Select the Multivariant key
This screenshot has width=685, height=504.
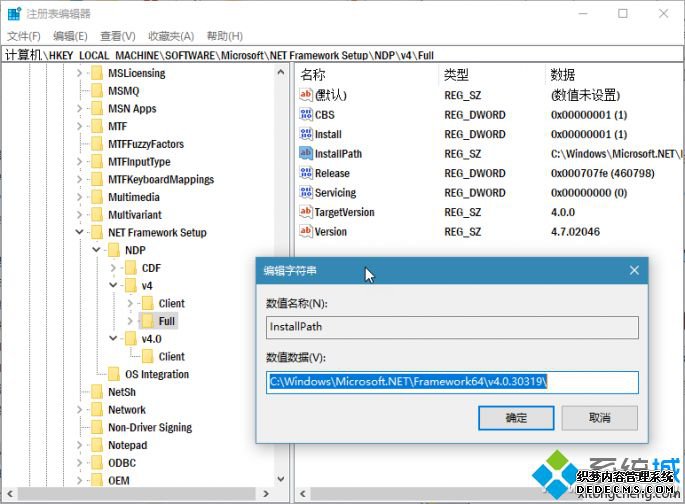point(135,215)
